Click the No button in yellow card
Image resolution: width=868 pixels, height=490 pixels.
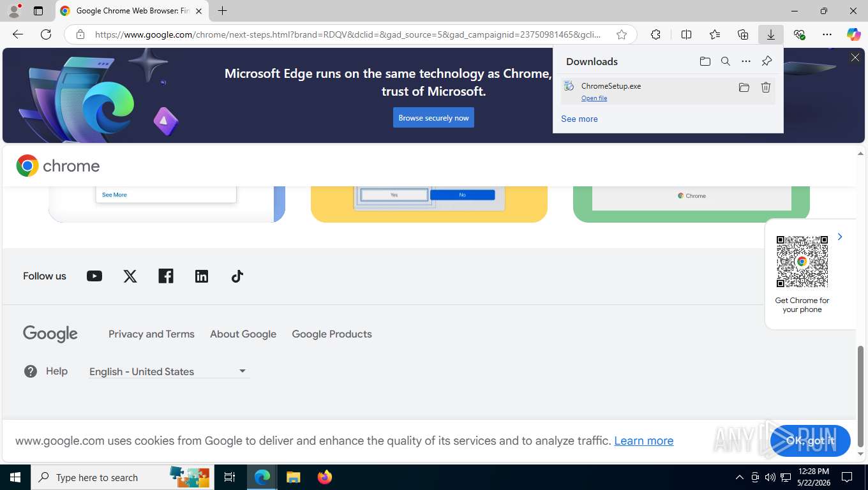462,195
